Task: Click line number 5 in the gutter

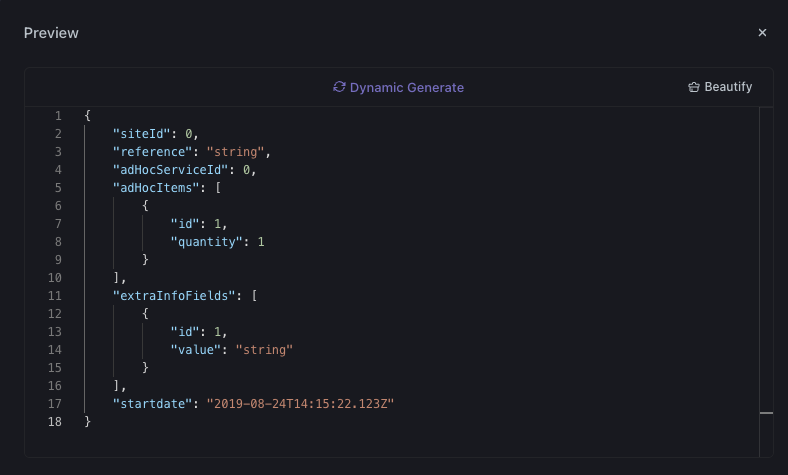Action: [x=58, y=188]
